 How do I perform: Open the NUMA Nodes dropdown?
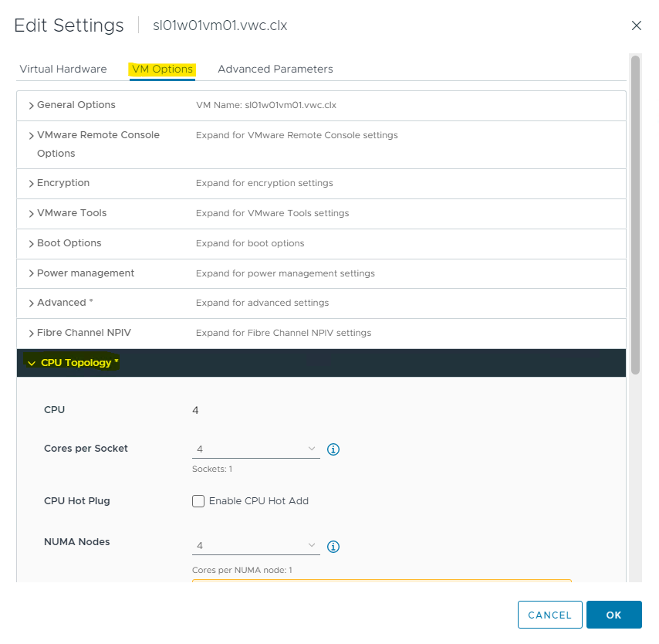pyautogui.click(x=255, y=546)
